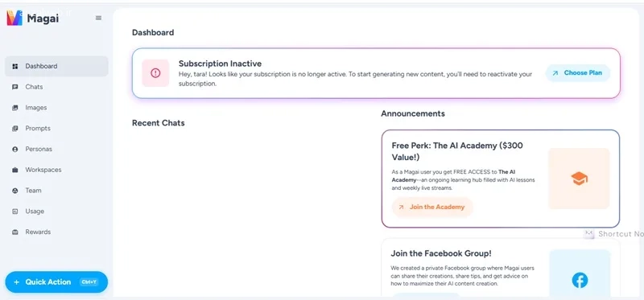The image size is (644, 300).
Task: Click the red subscription warning icon
Action: (155, 73)
